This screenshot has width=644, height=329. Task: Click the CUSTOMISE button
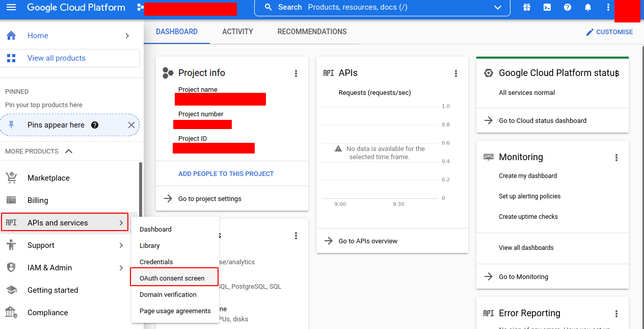click(x=610, y=32)
